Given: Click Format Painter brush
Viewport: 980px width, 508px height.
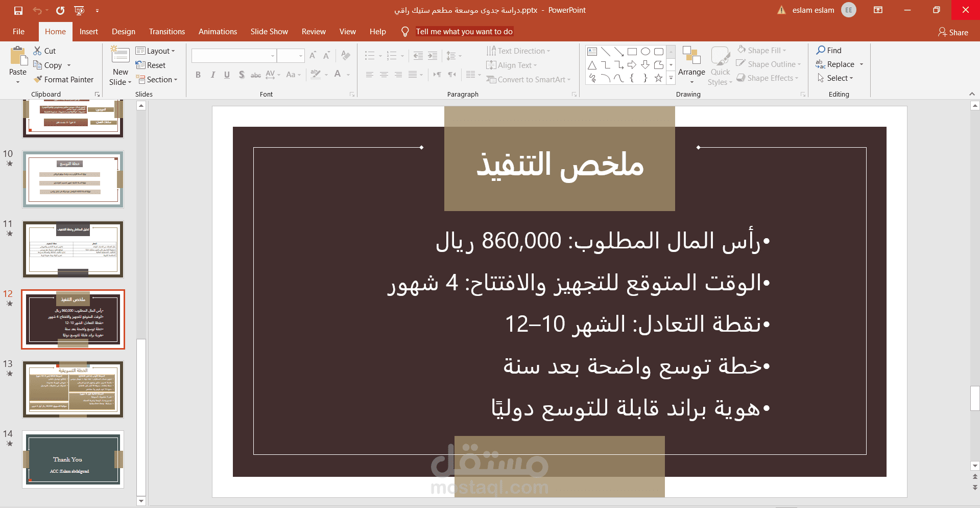Looking at the screenshot, I should coord(64,79).
